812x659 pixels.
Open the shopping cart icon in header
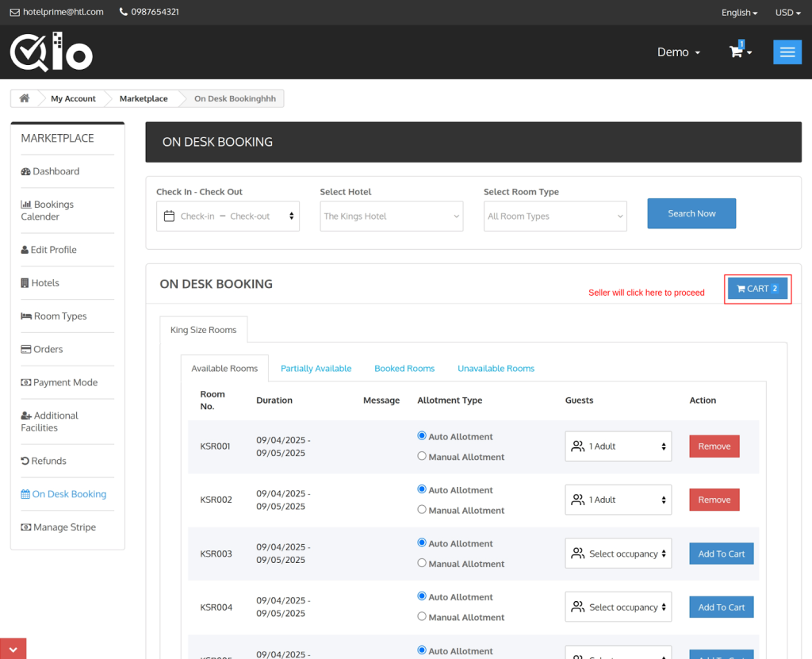coord(736,52)
